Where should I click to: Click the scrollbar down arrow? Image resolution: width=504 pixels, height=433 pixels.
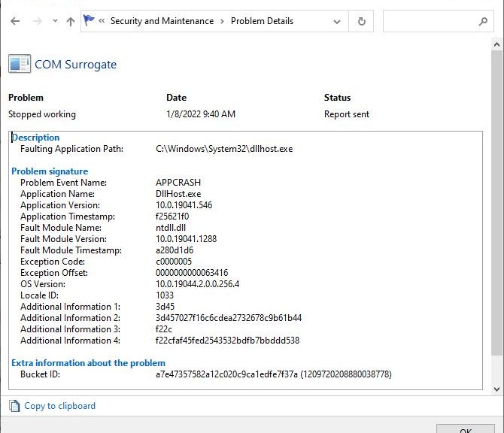click(496, 389)
